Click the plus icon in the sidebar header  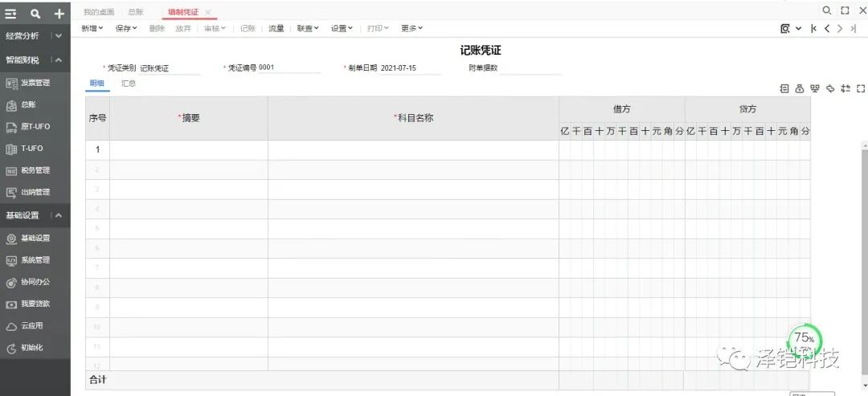pyautogui.click(x=59, y=14)
